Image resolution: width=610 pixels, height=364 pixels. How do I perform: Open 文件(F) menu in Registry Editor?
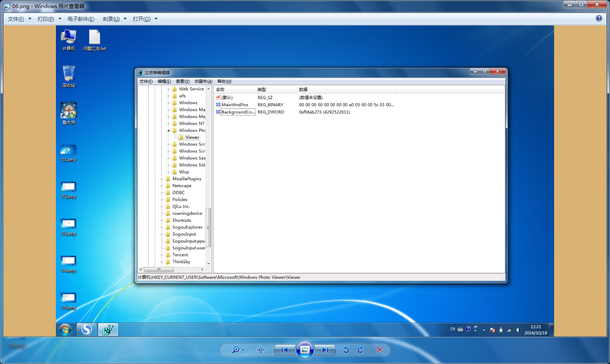click(x=146, y=81)
